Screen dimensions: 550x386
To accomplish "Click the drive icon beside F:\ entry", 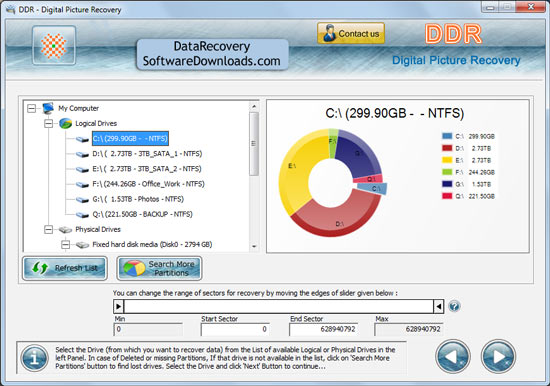I will (82, 184).
